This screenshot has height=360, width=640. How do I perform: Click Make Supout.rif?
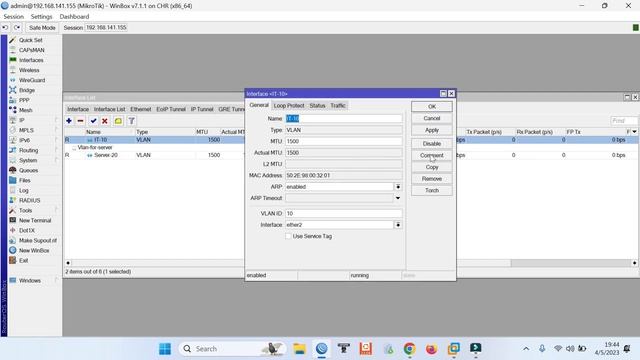(x=38, y=240)
